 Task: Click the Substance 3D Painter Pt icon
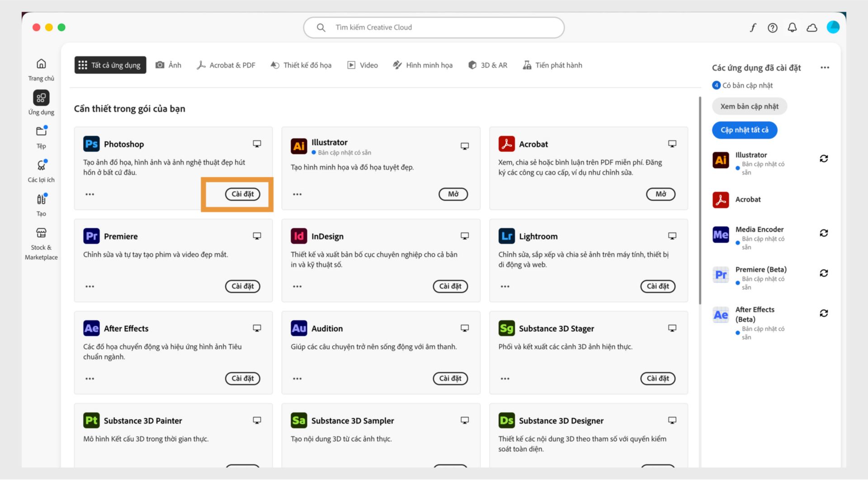91,420
